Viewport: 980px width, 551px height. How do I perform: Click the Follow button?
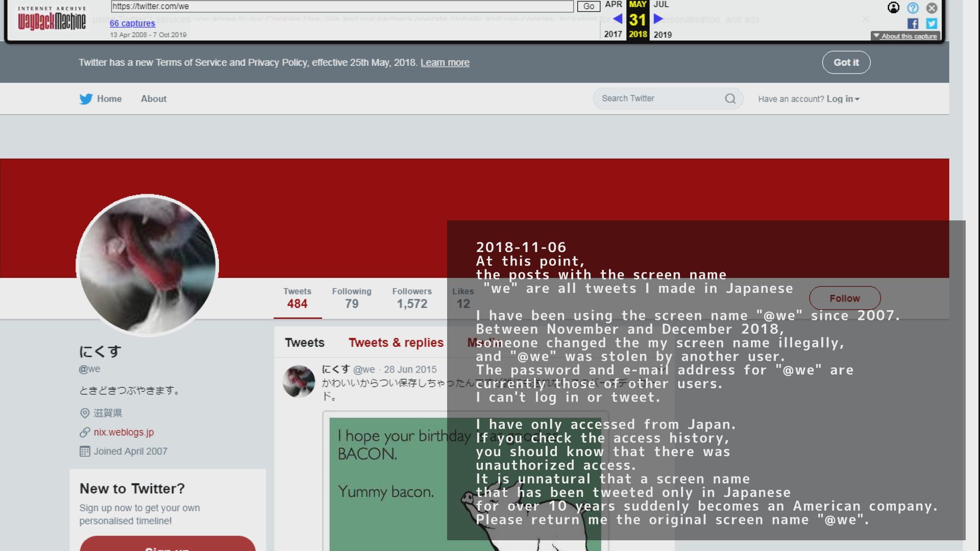tap(845, 298)
